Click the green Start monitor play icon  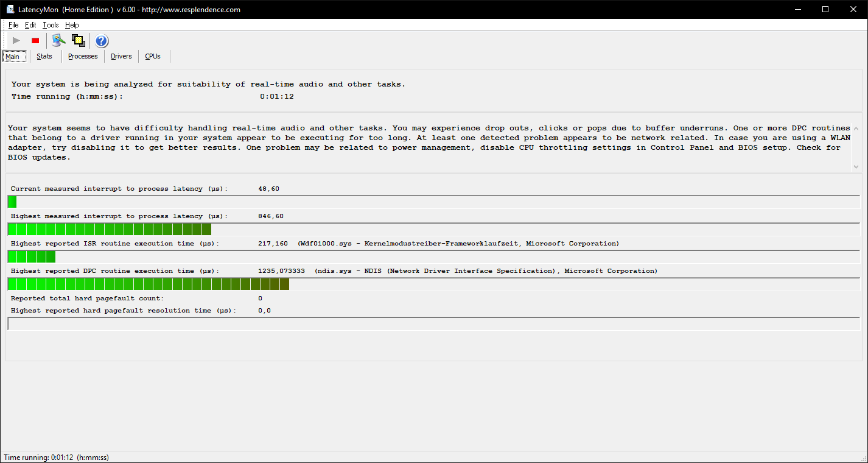pos(16,41)
